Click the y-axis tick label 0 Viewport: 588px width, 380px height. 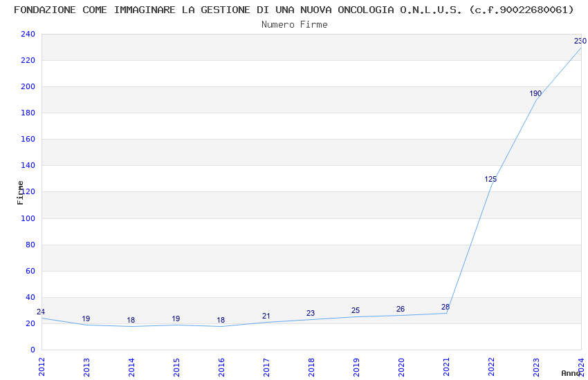33,350
